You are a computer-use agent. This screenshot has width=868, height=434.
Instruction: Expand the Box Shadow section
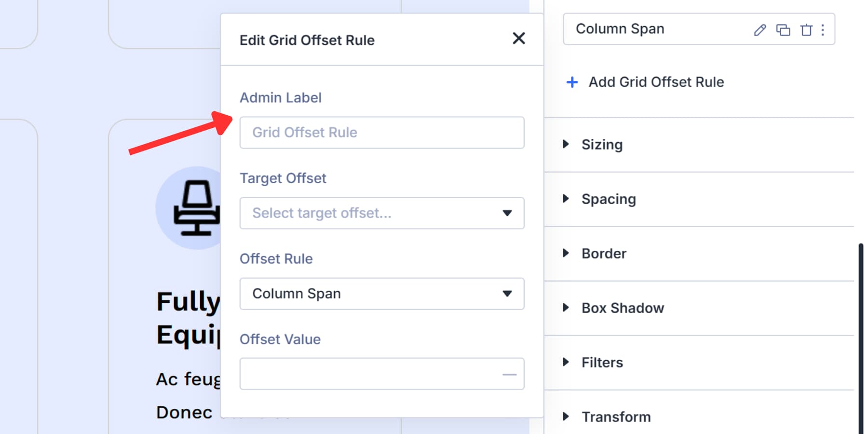tap(623, 308)
